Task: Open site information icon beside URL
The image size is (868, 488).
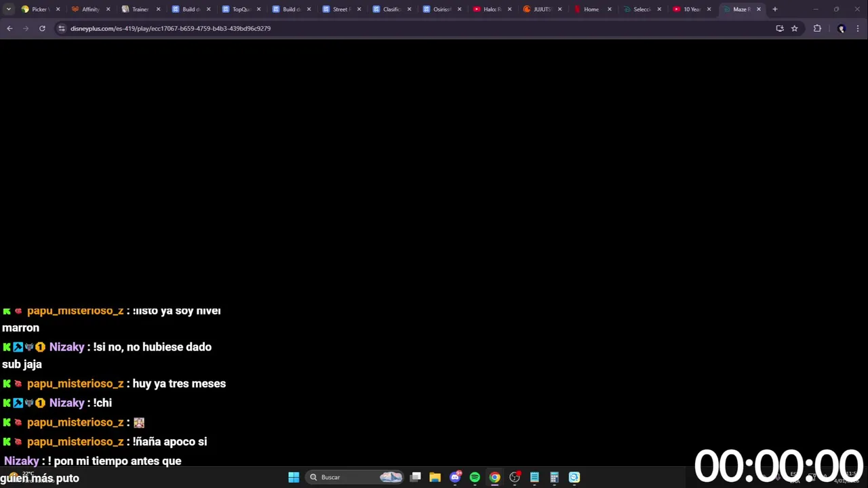Action: pyautogui.click(x=61, y=28)
